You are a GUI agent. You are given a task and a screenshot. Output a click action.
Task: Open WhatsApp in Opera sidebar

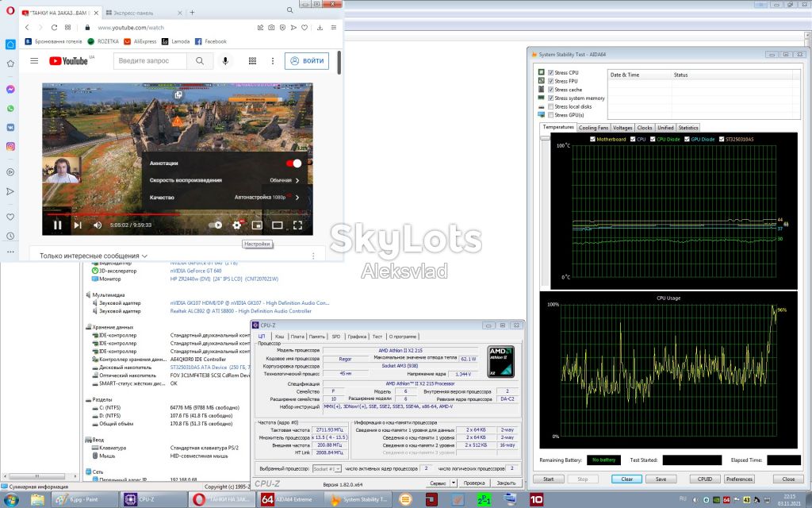pos(10,109)
